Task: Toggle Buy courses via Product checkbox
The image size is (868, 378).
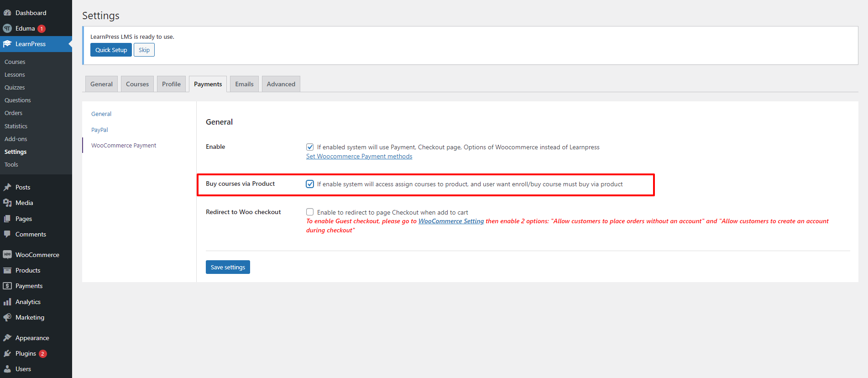Action: pyautogui.click(x=310, y=184)
